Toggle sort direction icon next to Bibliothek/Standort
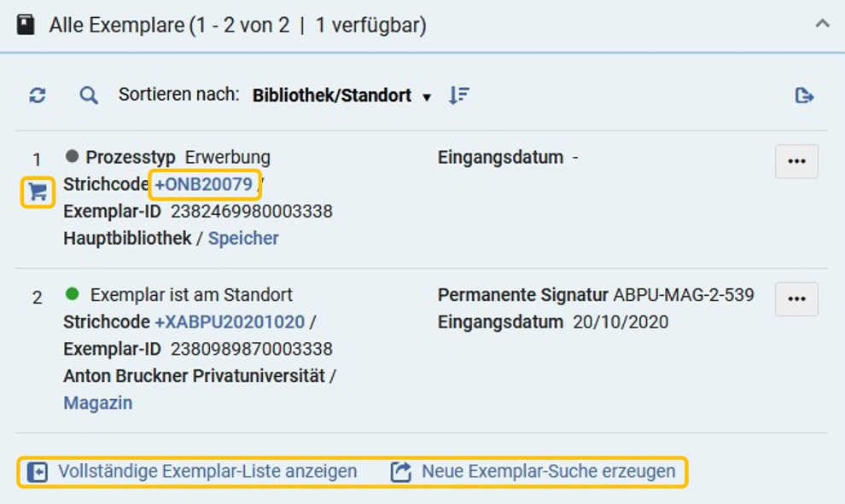845x504 pixels. point(459,96)
